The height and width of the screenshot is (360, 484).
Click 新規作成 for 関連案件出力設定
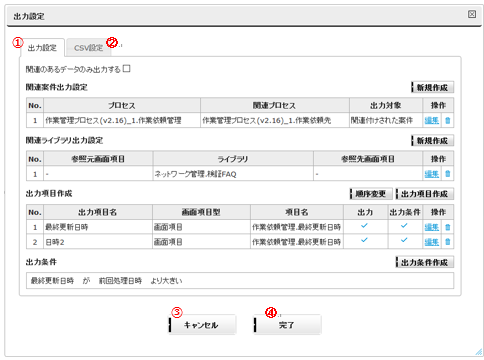click(432, 87)
